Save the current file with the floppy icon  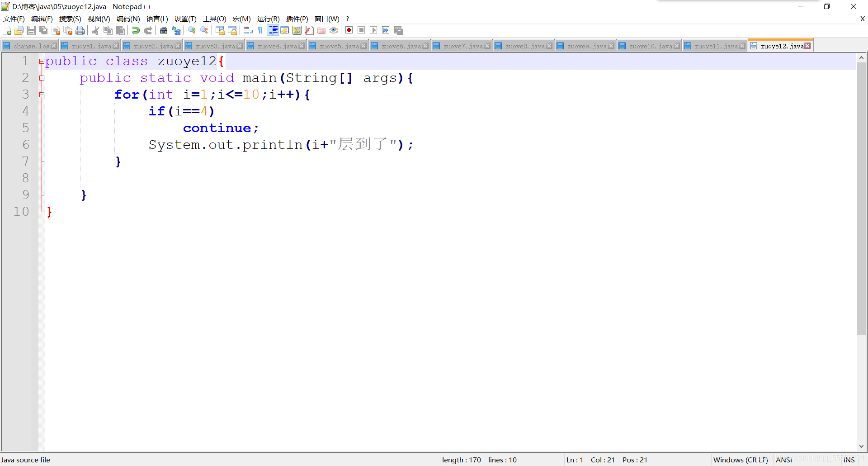31,30
